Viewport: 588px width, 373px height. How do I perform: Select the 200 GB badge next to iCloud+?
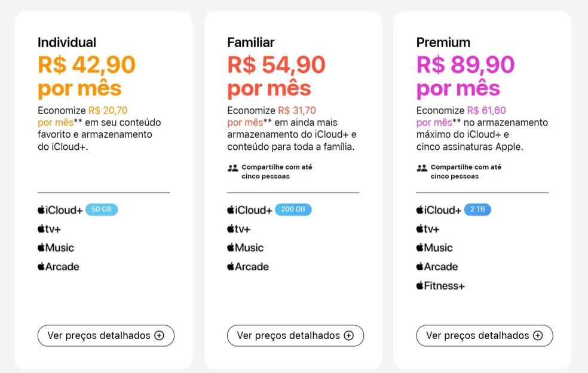[293, 209]
